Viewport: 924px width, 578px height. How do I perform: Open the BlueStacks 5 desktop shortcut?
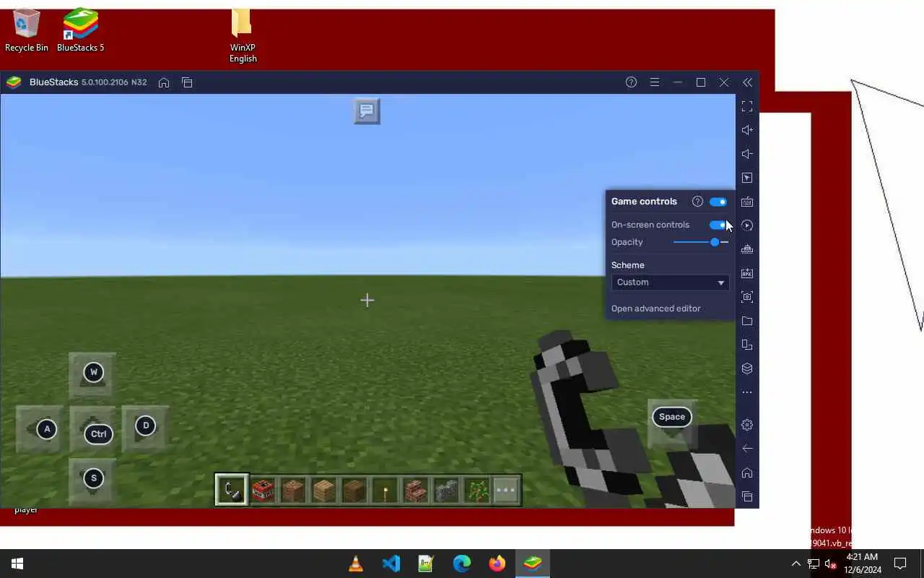pos(80,30)
